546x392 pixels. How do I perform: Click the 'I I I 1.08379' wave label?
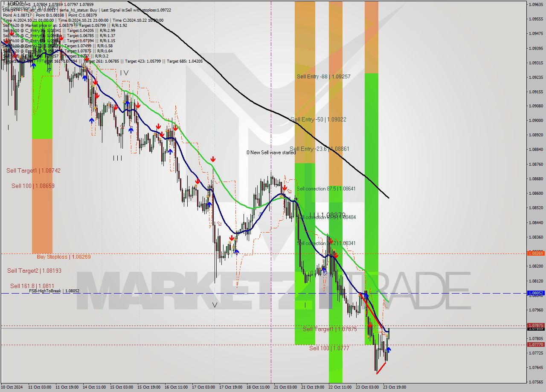pyautogui.click(x=327, y=215)
